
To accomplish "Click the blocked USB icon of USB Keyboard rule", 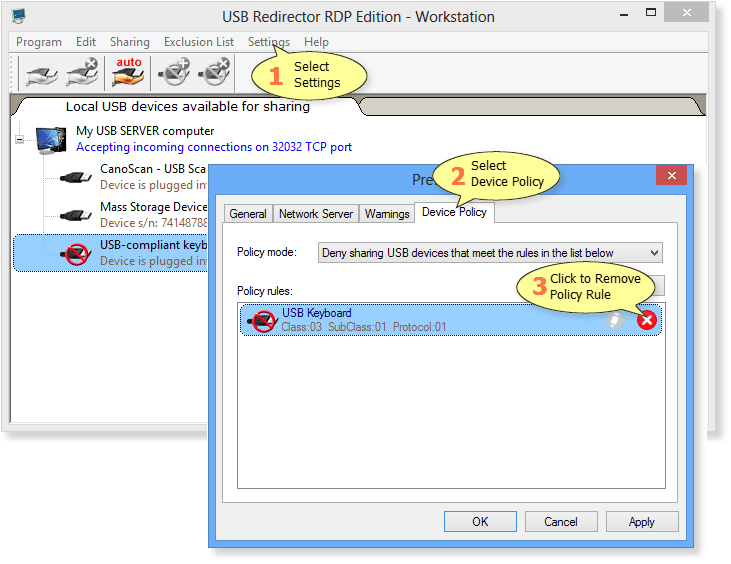I will pos(262,321).
